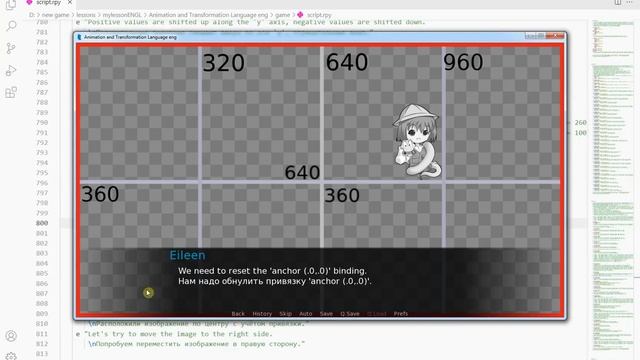
Task: Click the split editor icon
Action: 618,2
